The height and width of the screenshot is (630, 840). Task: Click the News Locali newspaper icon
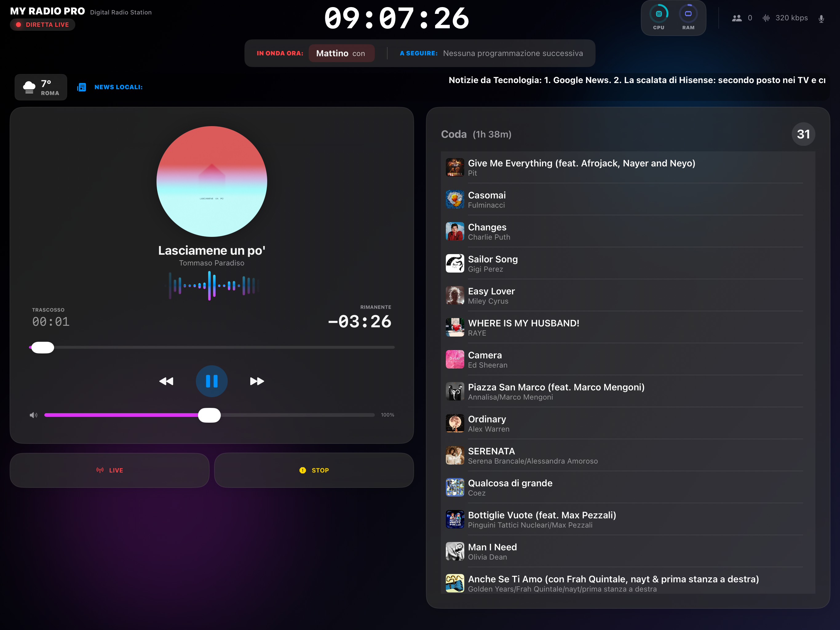click(82, 87)
